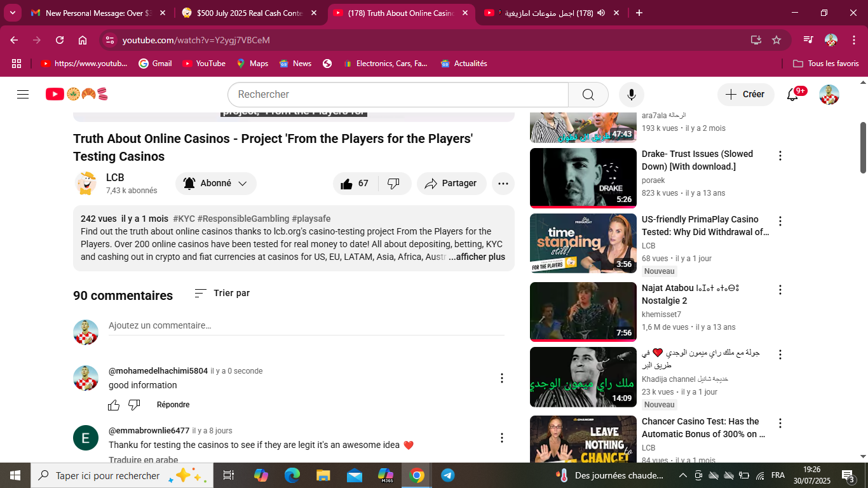Reply to the comment with Répondre
The width and height of the screenshot is (868, 488).
pos(173,405)
